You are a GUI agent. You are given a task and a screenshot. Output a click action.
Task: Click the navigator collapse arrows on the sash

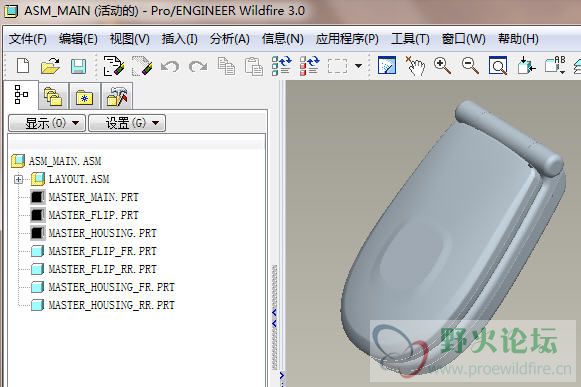274,318
